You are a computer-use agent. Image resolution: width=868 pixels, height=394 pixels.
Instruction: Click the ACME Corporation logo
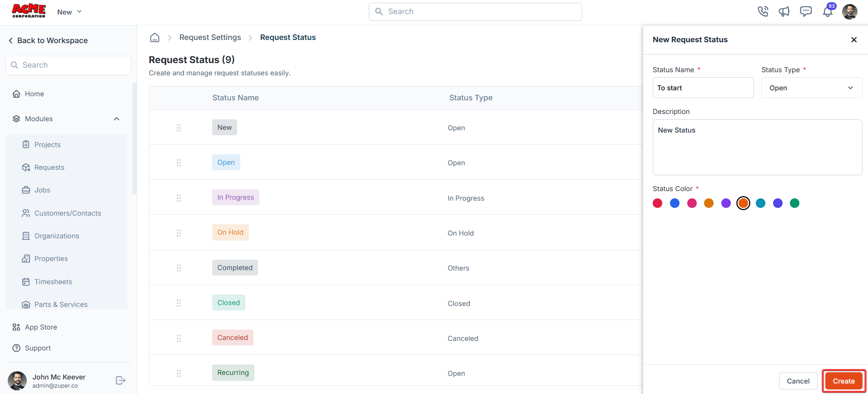(29, 11)
